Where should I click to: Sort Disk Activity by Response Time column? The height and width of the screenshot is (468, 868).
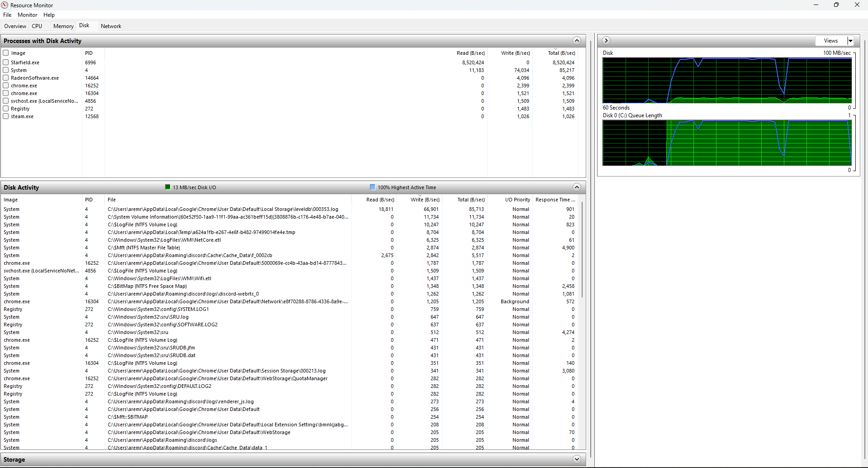(x=555, y=200)
